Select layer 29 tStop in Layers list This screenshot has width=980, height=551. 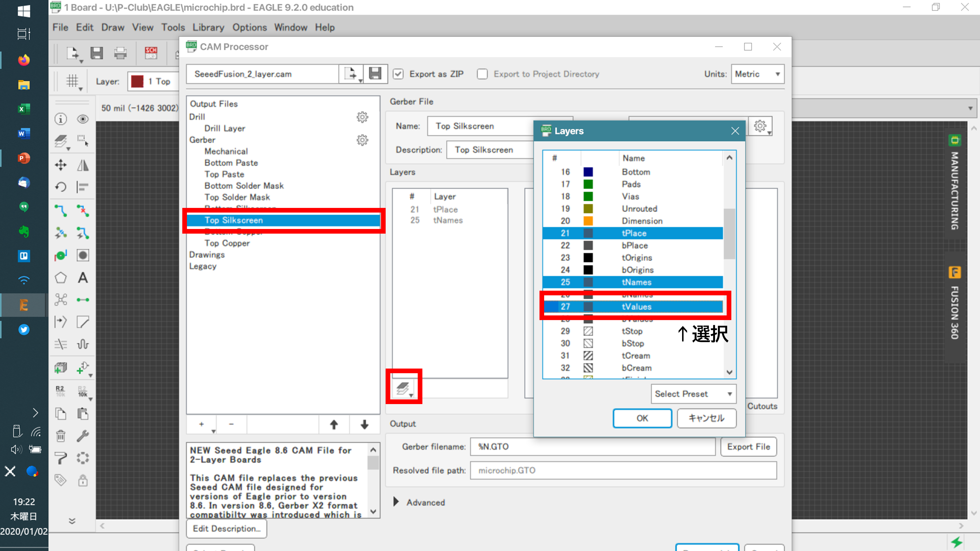click(632, 331)
